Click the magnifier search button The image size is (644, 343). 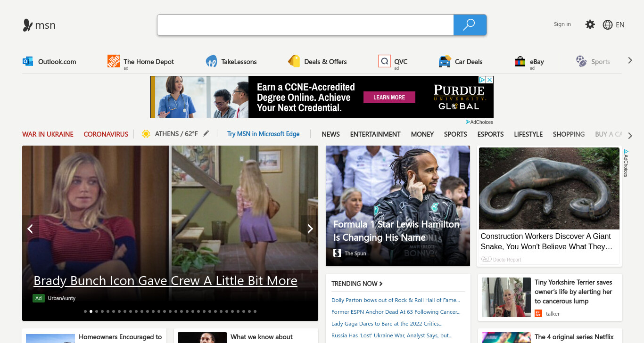470,25
